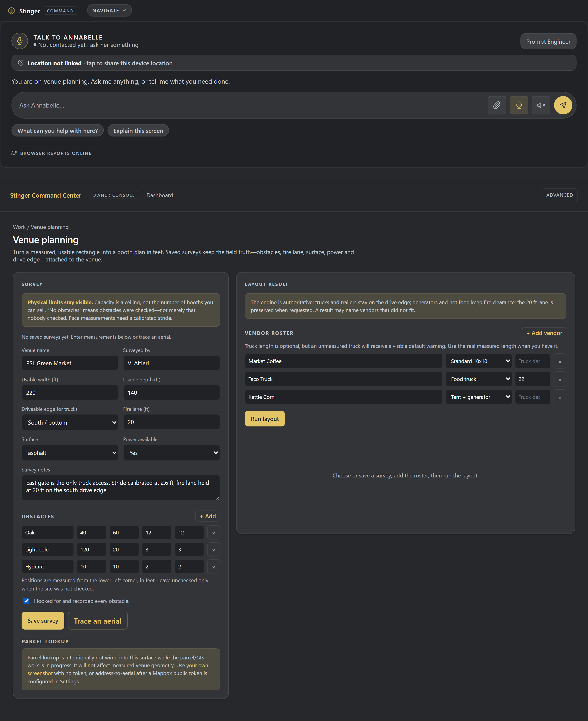Toggle the muted speaker icon
This screenshot has height=721, width=588.
pos(541,105)
